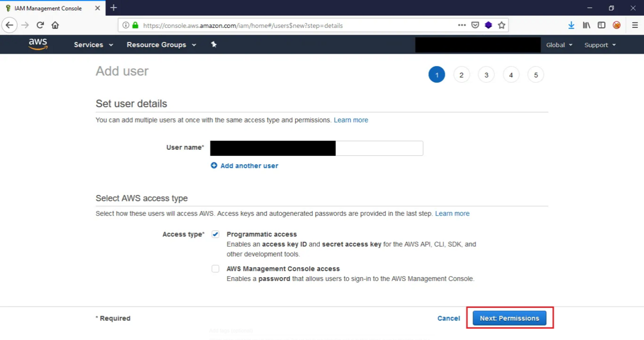Jump to wizard step 3 circle

coord(486,75)
